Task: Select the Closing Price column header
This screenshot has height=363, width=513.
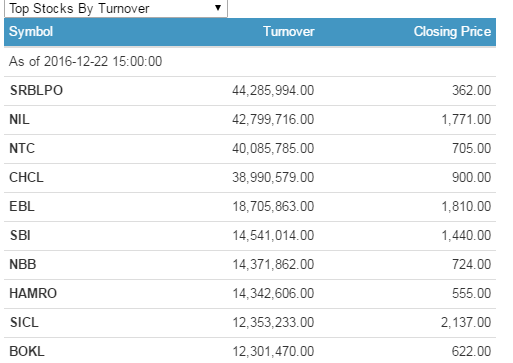Action: coord(452,32)
